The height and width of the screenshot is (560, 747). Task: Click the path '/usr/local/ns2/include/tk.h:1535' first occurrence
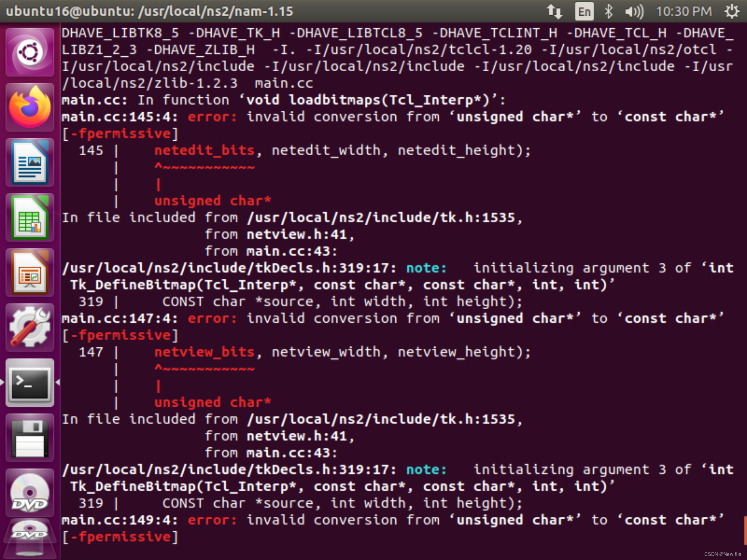click(x=381, y=218)
